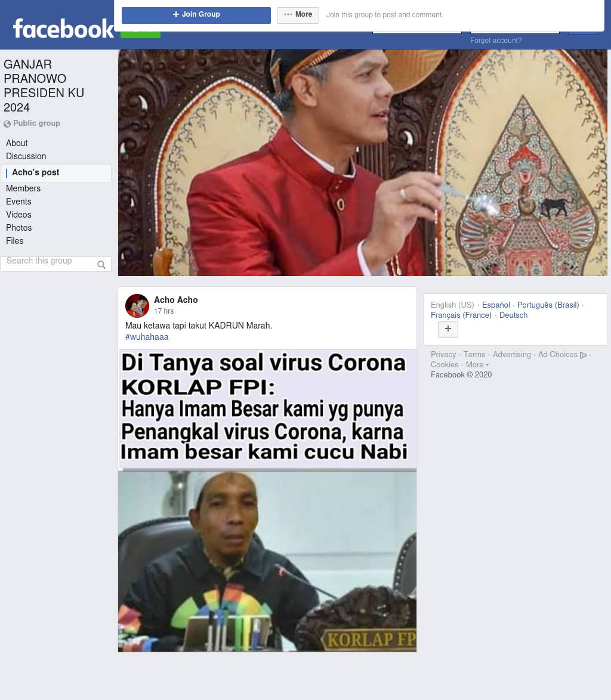Click the globe icon next to Public group
This screenshot has width=611, height=700.
point(7,124)
